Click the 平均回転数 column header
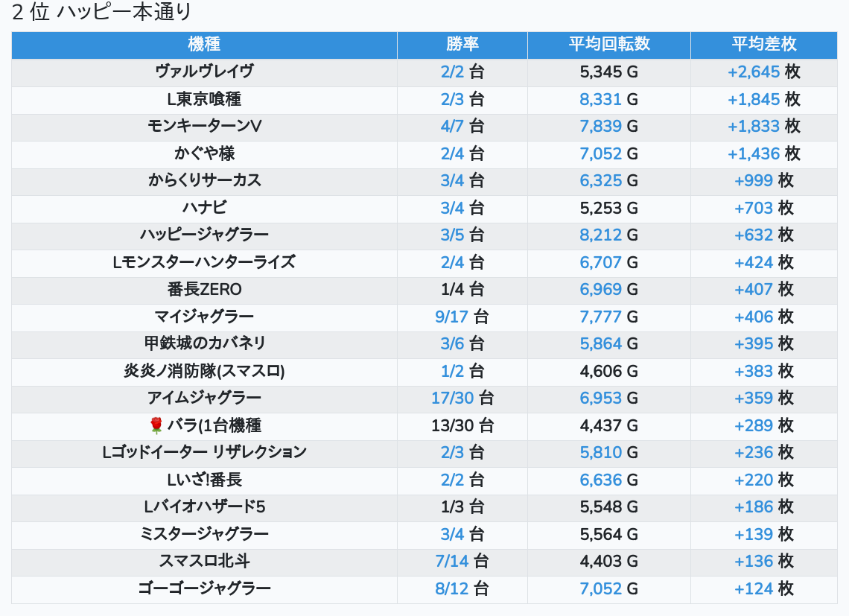This screenshot has width=849, height=616. pos(609,44)
